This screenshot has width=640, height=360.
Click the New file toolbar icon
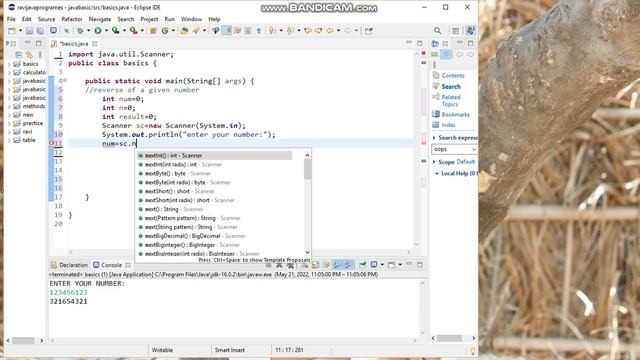coord(12,31)
